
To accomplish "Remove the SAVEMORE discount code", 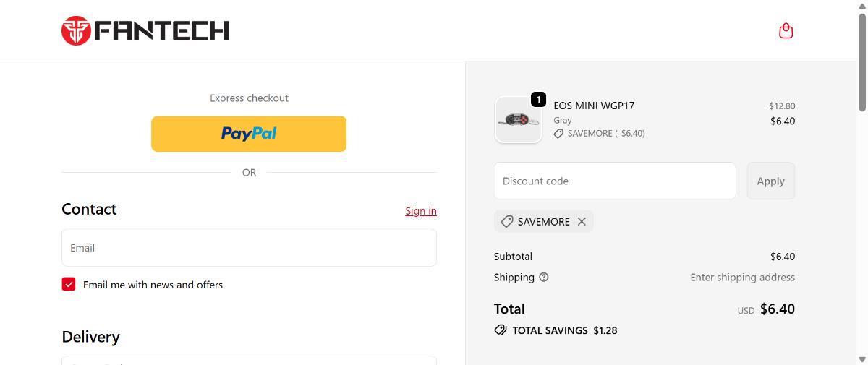I will click(x=582, y=221).
